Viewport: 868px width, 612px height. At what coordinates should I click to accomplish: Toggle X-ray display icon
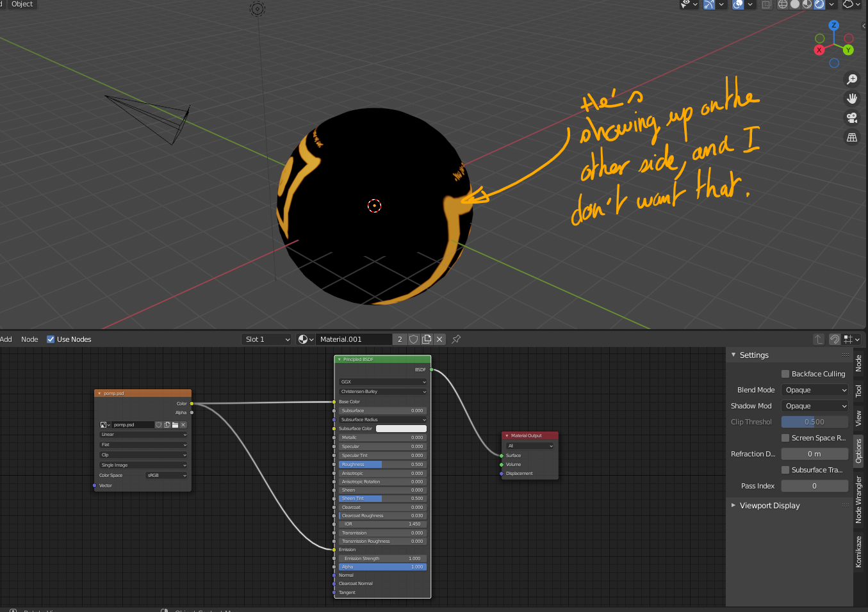click(766, 4)
